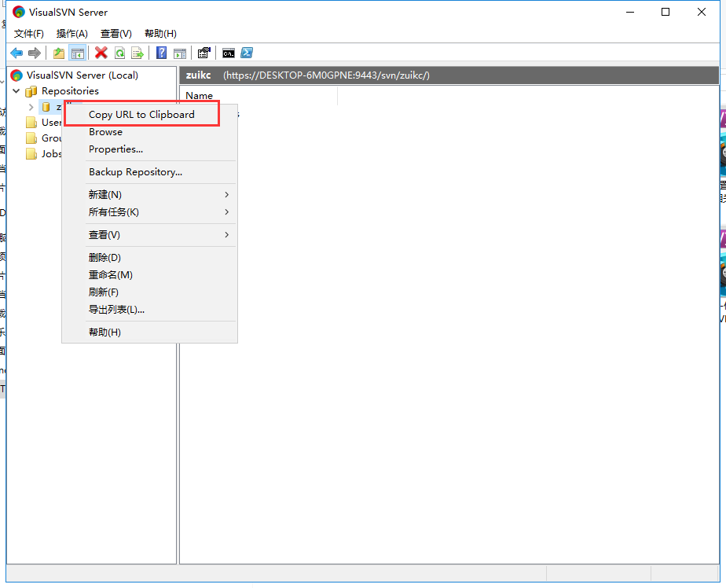
Task: Go back with the blue back arrow
Action: (x=16, y=53)
